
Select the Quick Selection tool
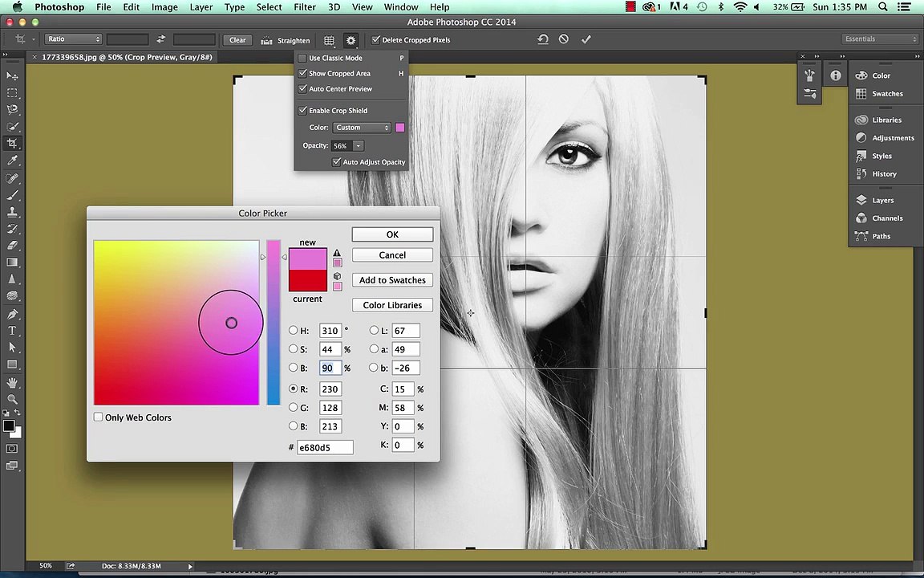[x=12, y=127]
